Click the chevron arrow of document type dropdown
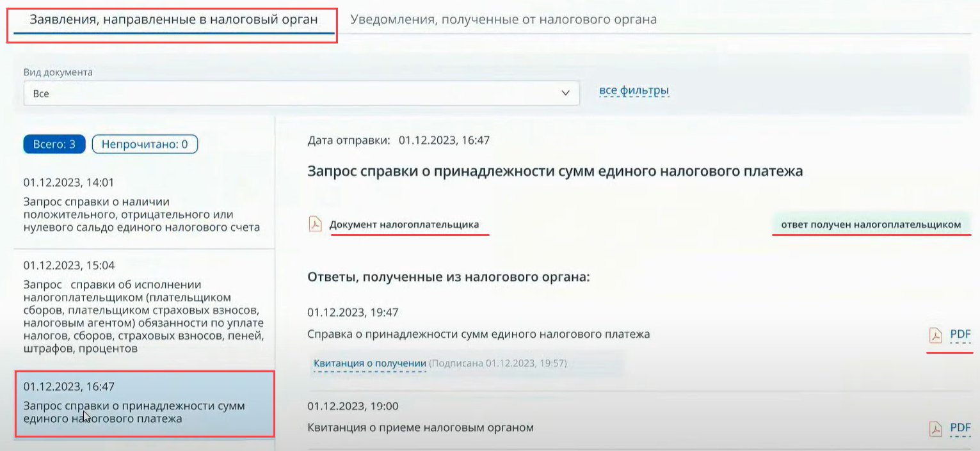Image resolution: width=980 pixels, height=451 pixels. [x=565, y=93]
